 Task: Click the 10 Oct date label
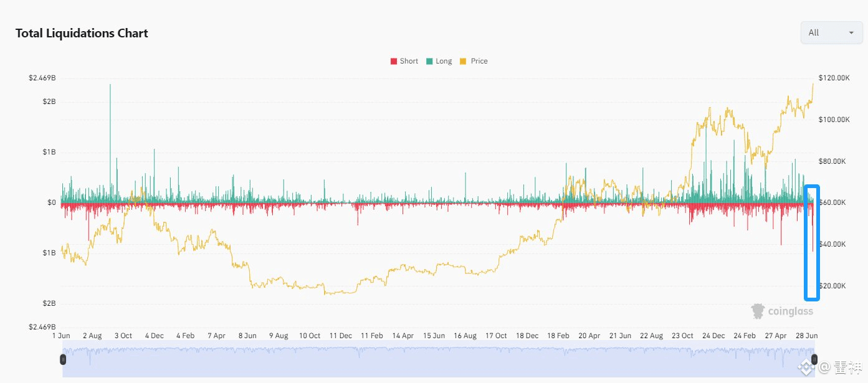(x=310, y=336)
